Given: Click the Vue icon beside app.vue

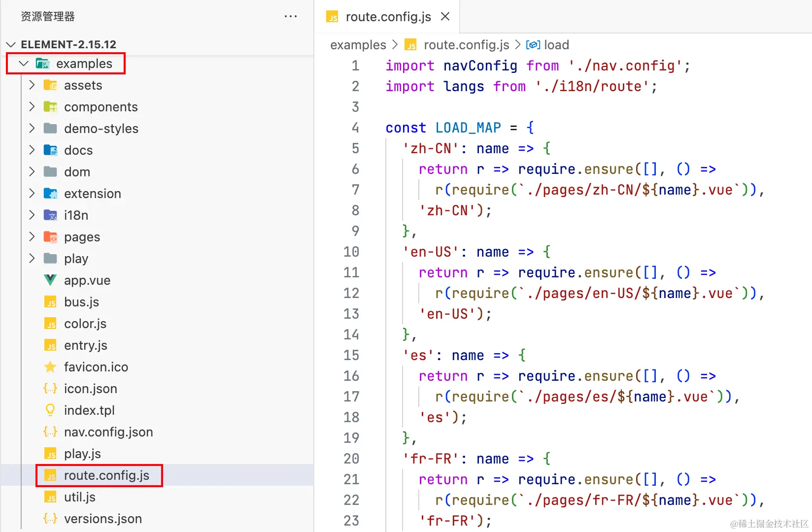Looking at the screenshot, I should pyautogui.click(x=50, y=280).
